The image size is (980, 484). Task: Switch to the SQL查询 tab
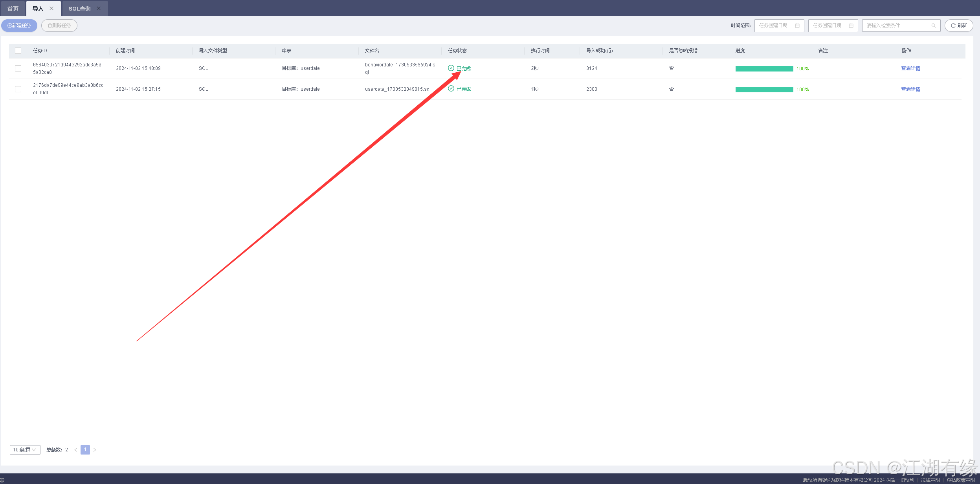coord(79,9)
